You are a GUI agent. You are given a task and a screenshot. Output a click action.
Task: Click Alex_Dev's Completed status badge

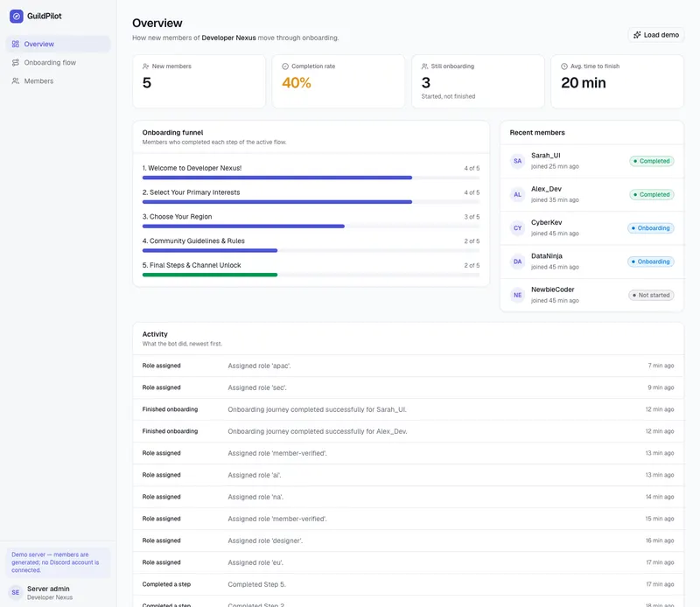pyautogui.click(x=652, y=194)
